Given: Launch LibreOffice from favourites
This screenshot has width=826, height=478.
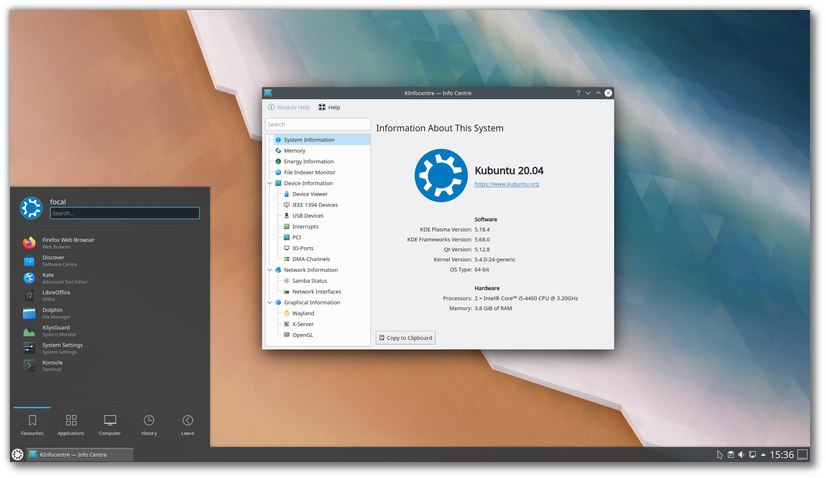Looking at the screenshot, I should point(111,295).
